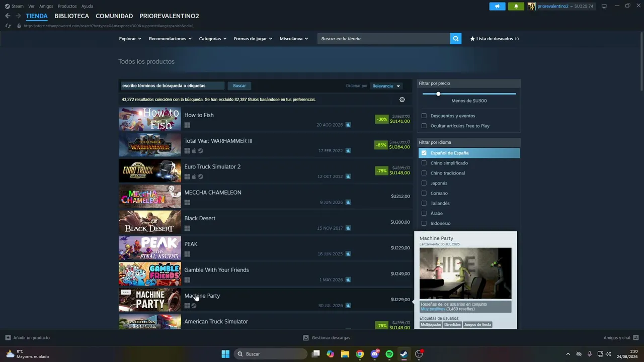Viewport: 644px width, 362px height.
Task: Click thumbs-up review icon in PEAK row
Action: tap(348, 254)
